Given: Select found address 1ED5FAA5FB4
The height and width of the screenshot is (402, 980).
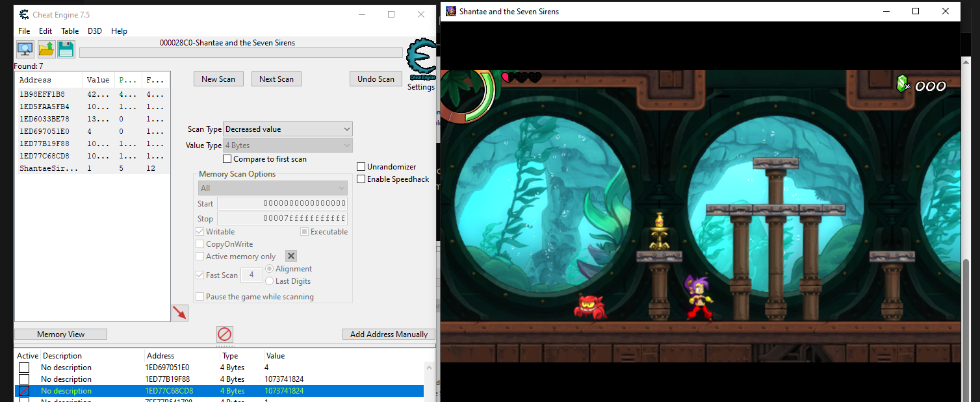Looking at the screenshot, I should (92, 107).
